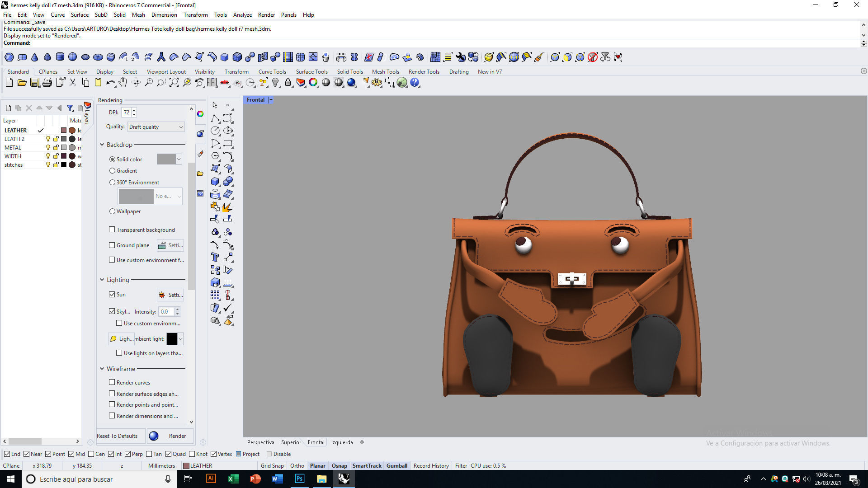Click the Render button in the Rendering panel
This screenshot has width=868, height=488.
[x=170, y=436]
